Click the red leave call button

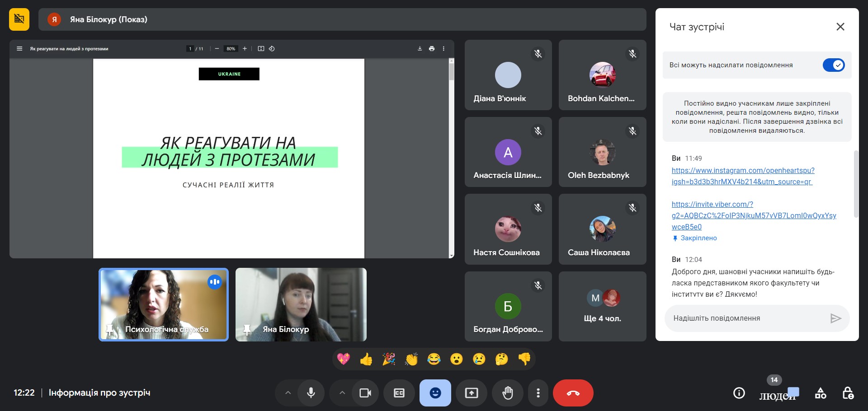click(x=573, y=393)
